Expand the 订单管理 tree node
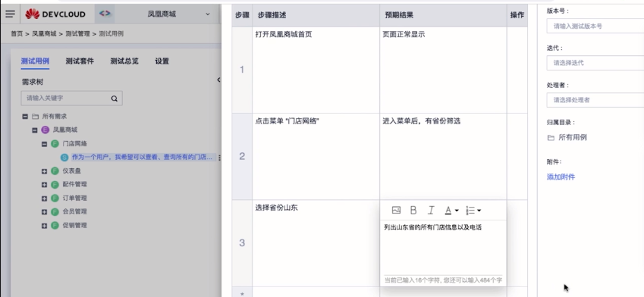644x297 pixels. pos(44,199)
